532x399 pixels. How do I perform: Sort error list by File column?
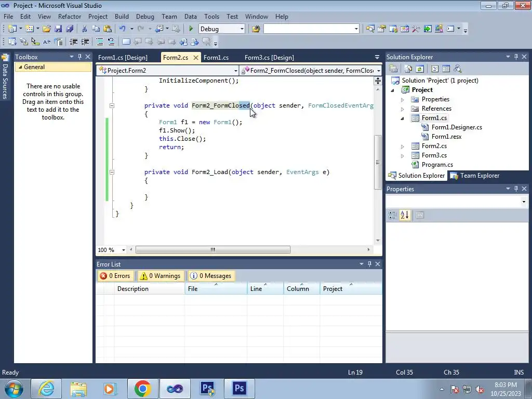click(216, 289)
